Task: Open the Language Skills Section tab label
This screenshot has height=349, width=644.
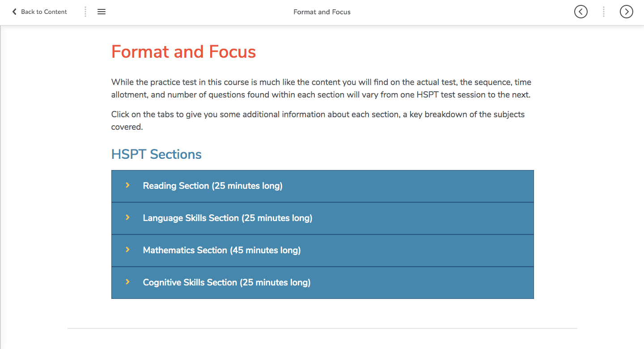Action: coord(228,218)
